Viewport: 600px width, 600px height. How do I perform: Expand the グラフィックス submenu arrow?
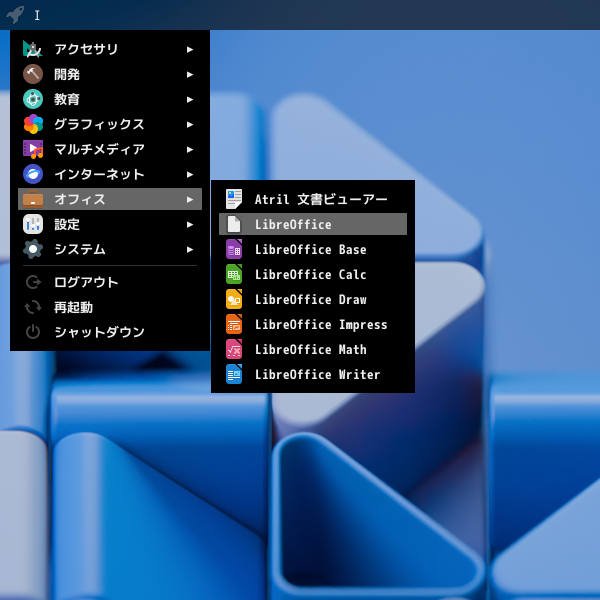point(189,124)
